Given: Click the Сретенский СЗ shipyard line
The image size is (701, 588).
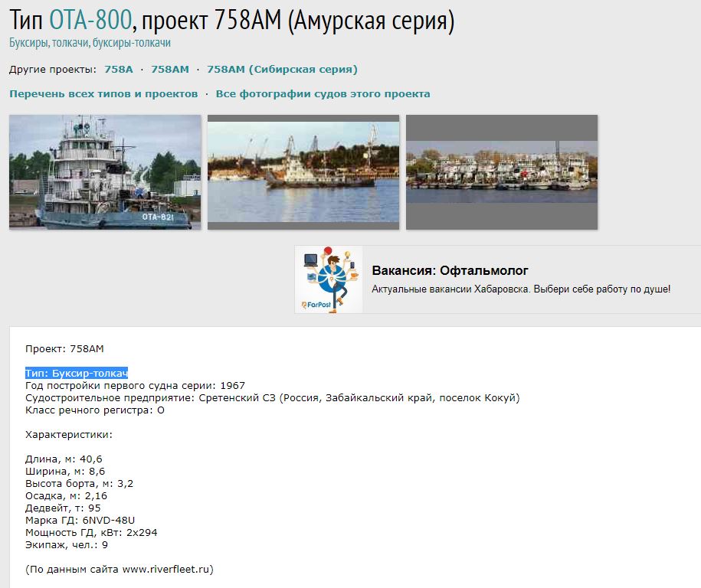Looking at the screenshot, I should point(272,397).
